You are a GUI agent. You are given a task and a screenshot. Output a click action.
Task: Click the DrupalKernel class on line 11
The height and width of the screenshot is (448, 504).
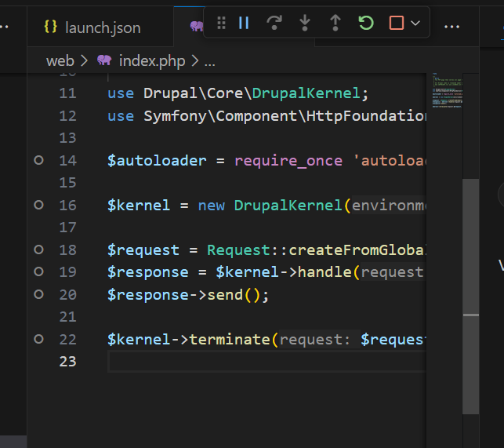pyautogui.click(x=306, y=93)
